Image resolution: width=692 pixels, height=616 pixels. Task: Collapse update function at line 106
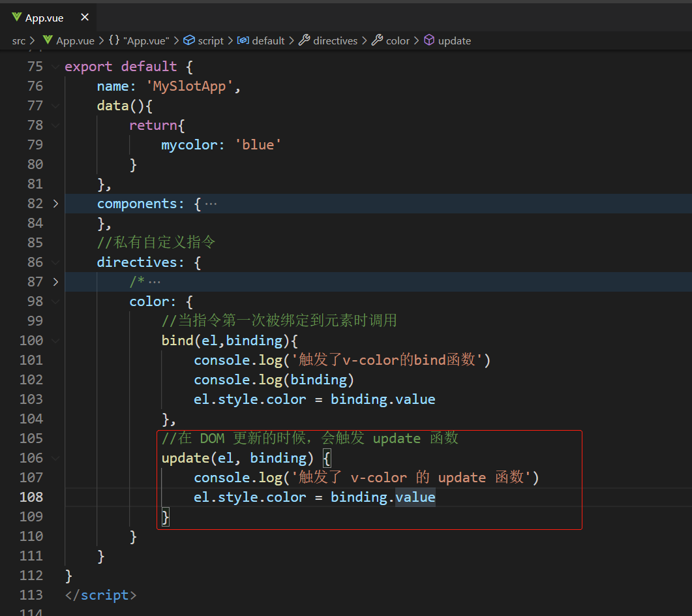coord(55,458)
